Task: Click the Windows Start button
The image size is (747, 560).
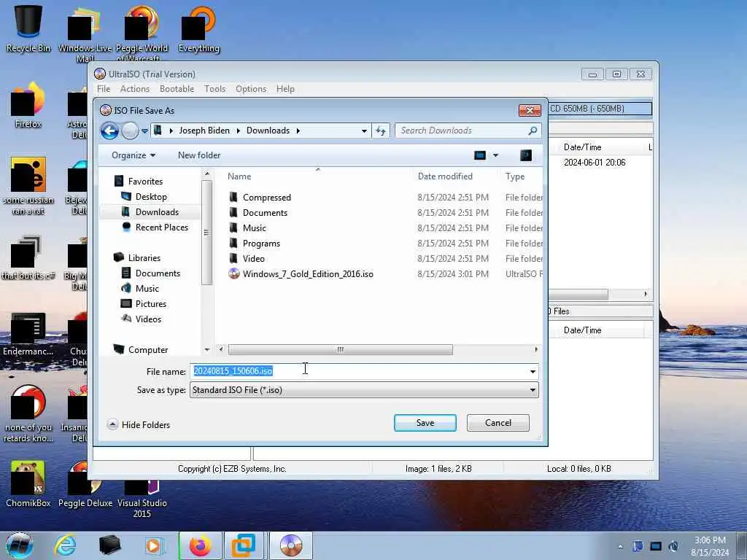Action: [x=20, y=545]
